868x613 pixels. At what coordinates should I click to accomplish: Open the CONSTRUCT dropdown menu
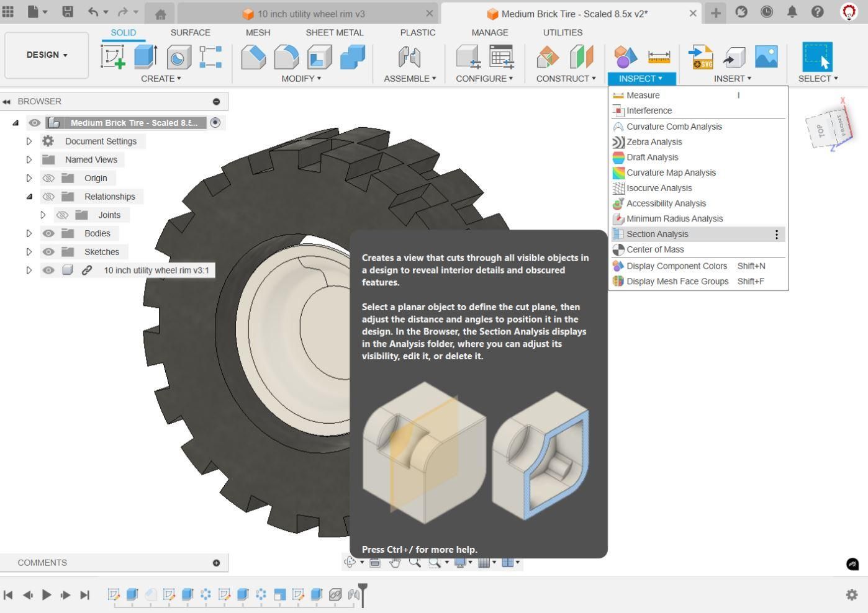[566, 79]
